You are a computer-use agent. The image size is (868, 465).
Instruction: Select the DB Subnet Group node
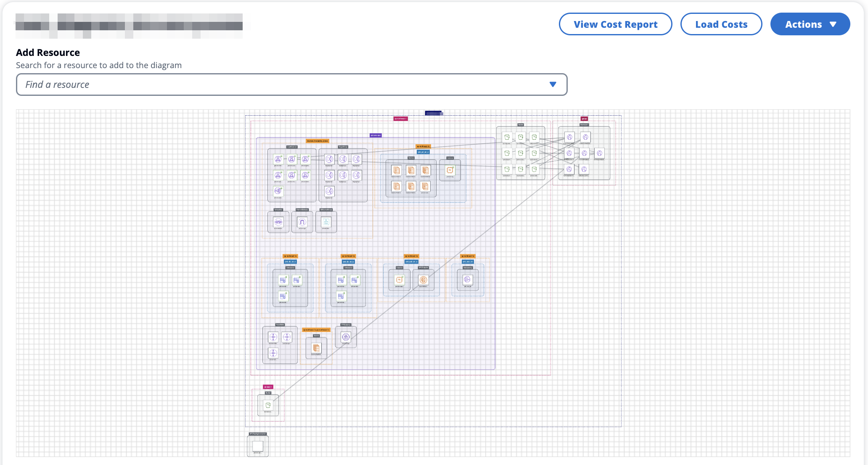tap(326, 222)
